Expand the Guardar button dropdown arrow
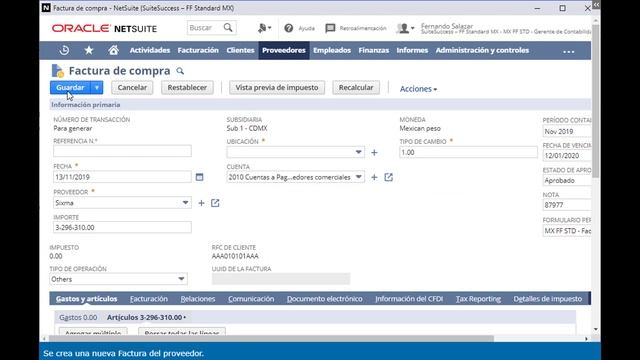This screenshot has width=640, height=360. pos(97,87)
